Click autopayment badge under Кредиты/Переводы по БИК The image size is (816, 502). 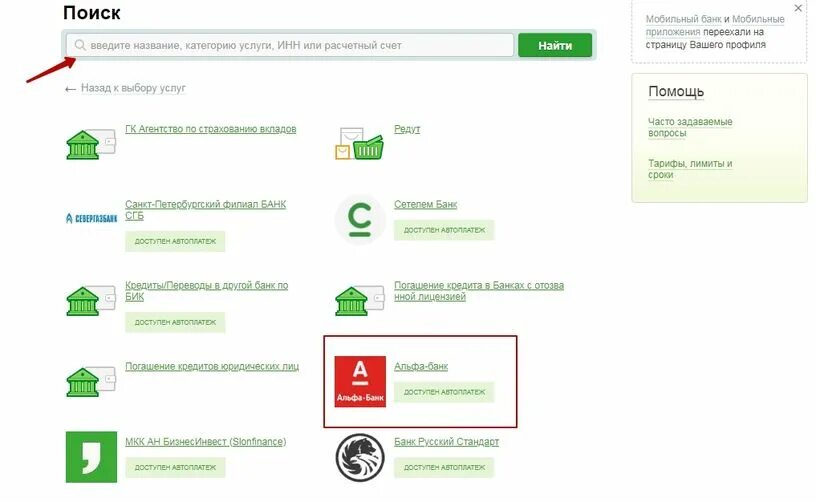(x=175, y=323)
